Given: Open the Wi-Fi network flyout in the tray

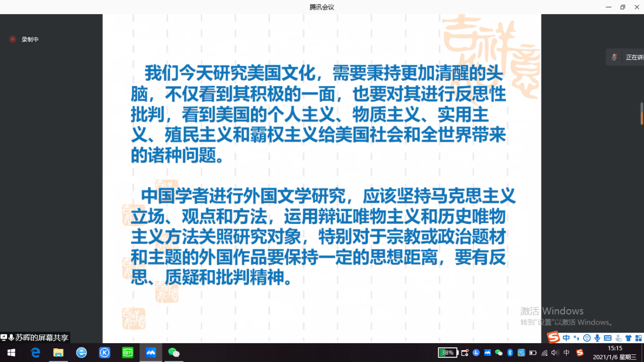Looking at the screenshot, I should coord(544,353).
